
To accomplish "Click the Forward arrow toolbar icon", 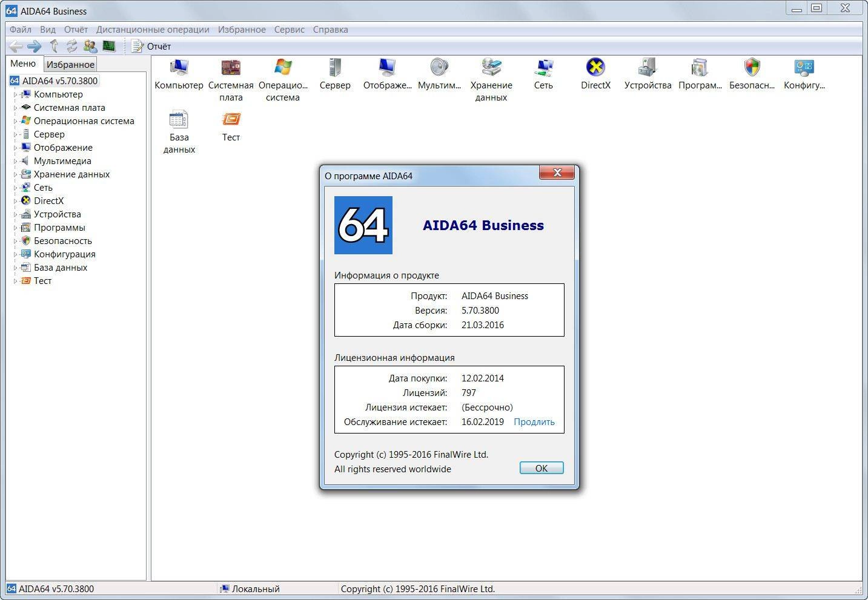I will click(x=35, y=46).
